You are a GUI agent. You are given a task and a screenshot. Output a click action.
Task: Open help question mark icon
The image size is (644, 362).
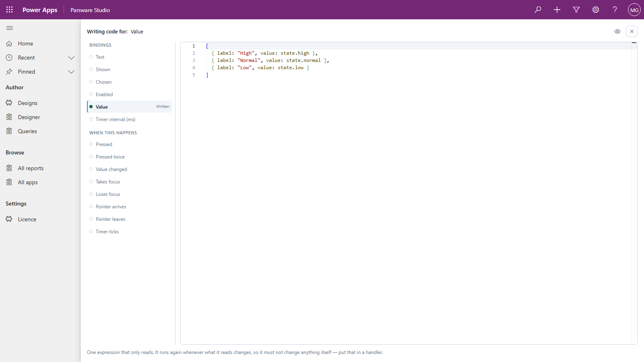click(615, 10)
